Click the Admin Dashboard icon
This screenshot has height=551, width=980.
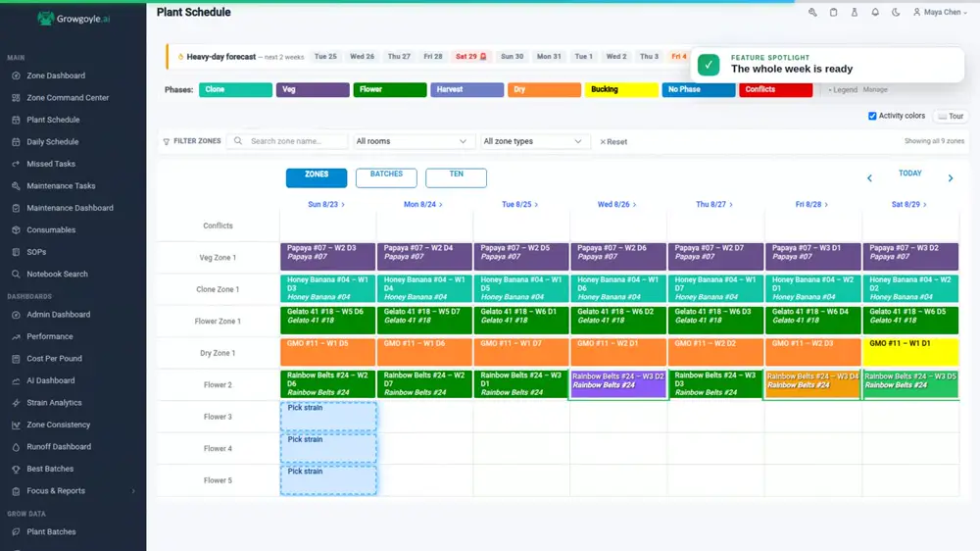tap(16, 315)
